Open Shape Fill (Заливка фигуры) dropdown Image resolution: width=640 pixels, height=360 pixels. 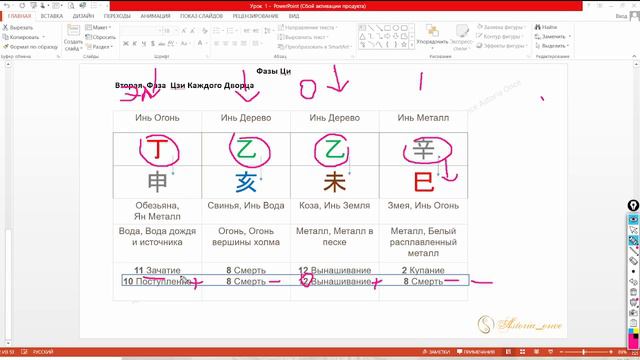[501, 27]
